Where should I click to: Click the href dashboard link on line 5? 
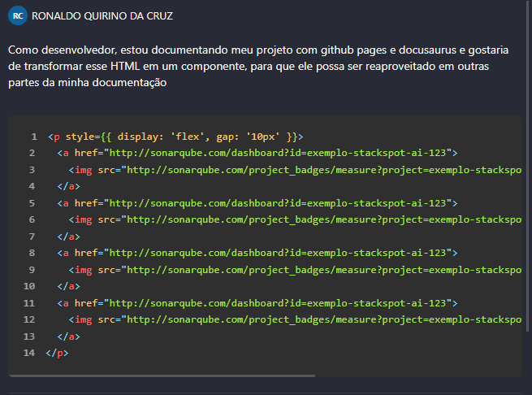point(257,203)
